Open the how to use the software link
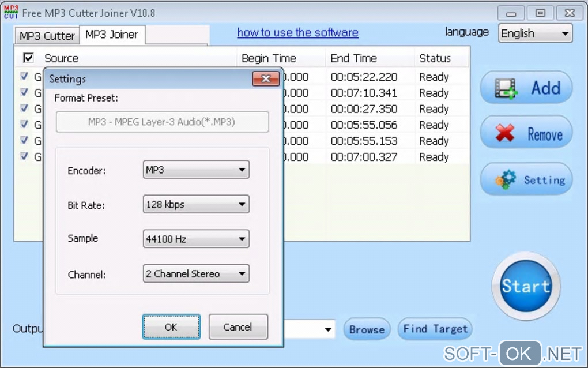 pyautogui.click(x=298, y=33)
